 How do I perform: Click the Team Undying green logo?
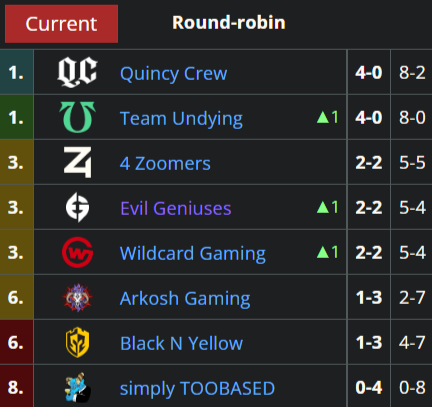(77, 117)
